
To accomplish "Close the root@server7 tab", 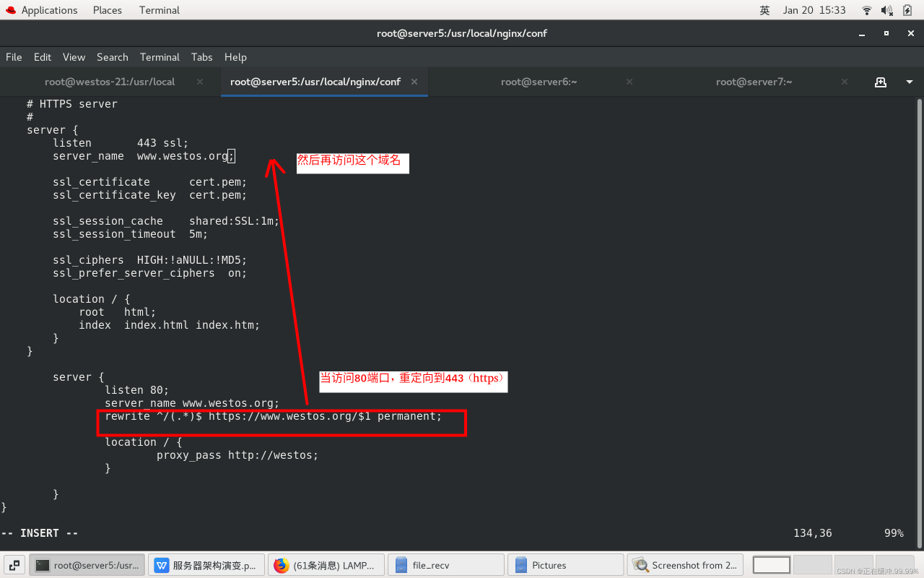I will tap(845, 82).
